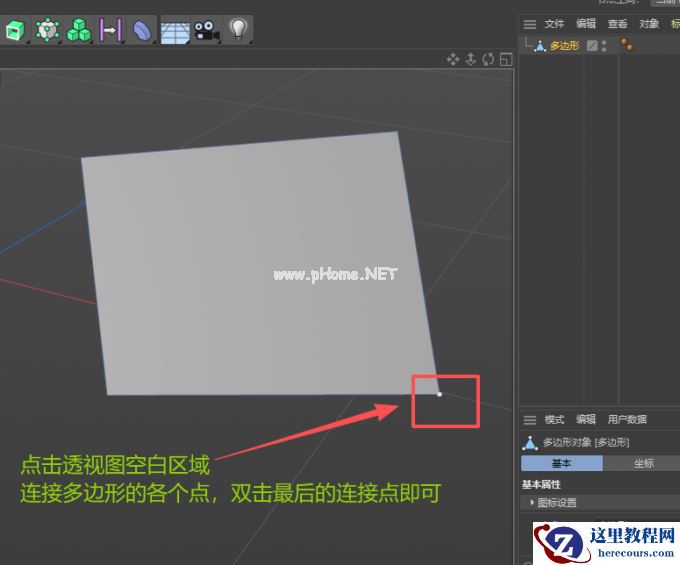This screenshot has width=680, height=565.
Task: Open the 编辑 menu in Attribute Manager
Action: [586, 419]
